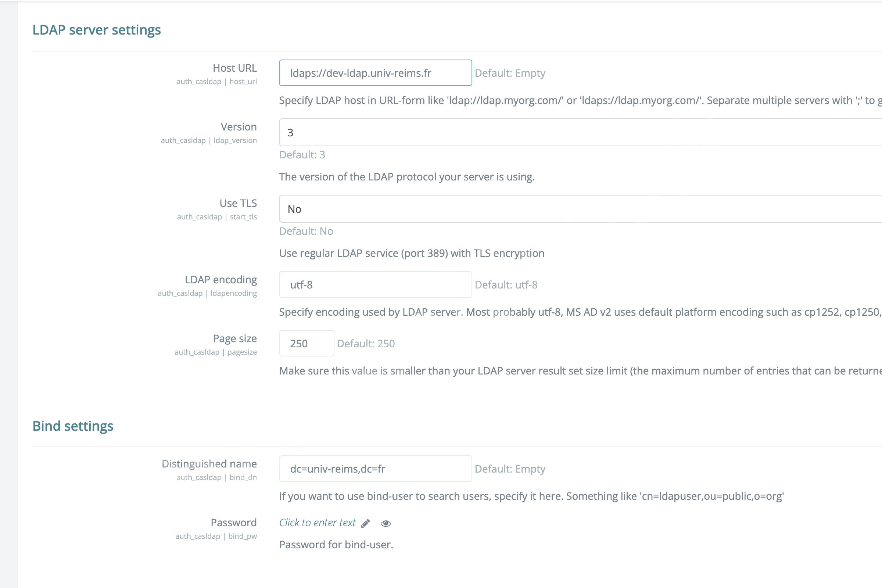The image size is (882, 588).
Task: Click the Version setting label
Action: click(239, 127)
